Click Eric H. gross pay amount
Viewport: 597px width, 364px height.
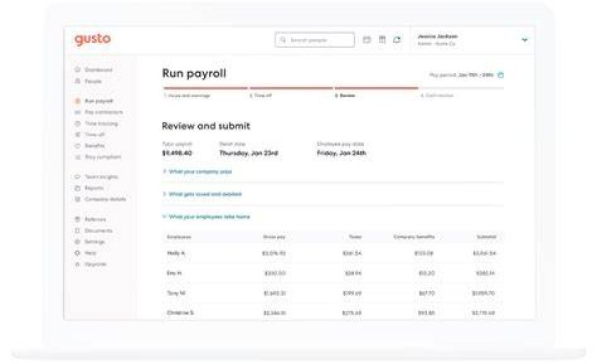(275, 274)
